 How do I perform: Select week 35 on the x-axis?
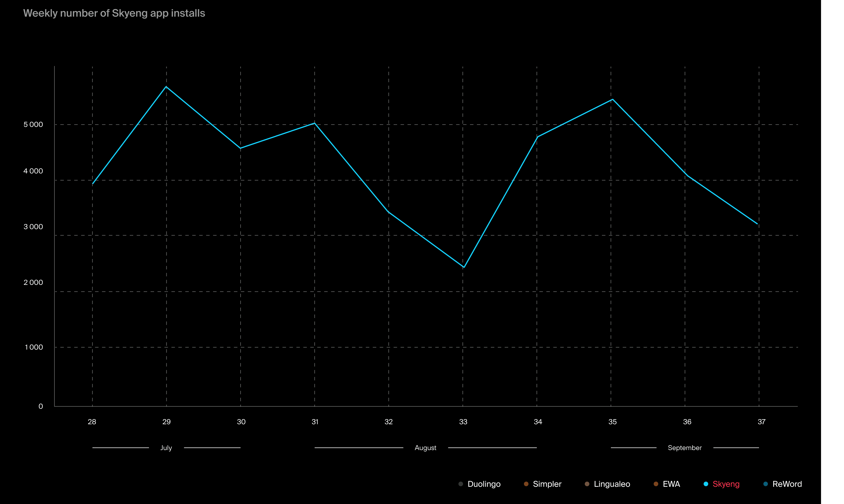(x=612, y=422)
